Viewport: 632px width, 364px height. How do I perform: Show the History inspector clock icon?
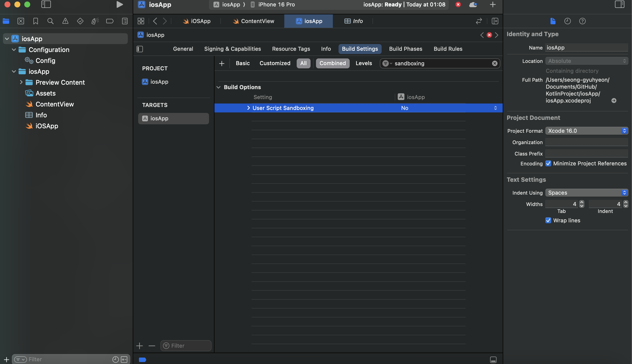[x=567, y=21]
